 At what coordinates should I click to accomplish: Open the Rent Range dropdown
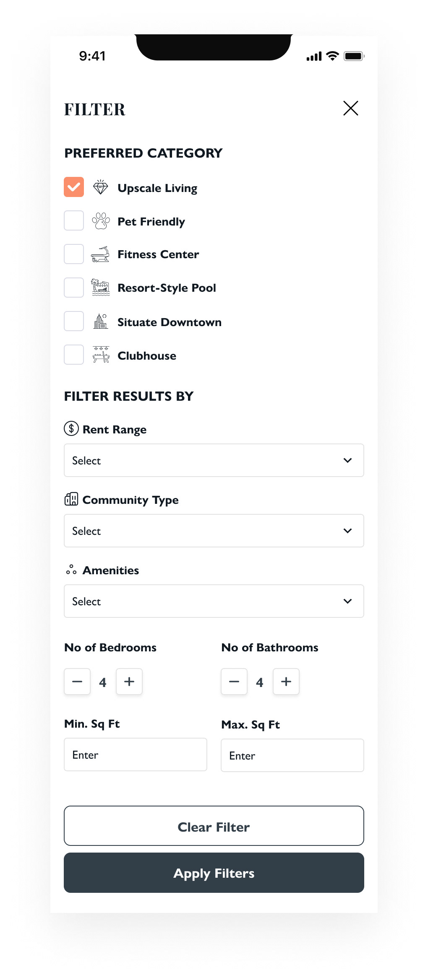[x=214, y=460]
